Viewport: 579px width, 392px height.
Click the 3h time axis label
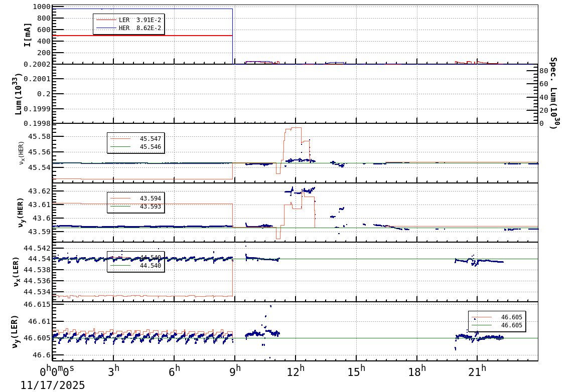(114, 370)
